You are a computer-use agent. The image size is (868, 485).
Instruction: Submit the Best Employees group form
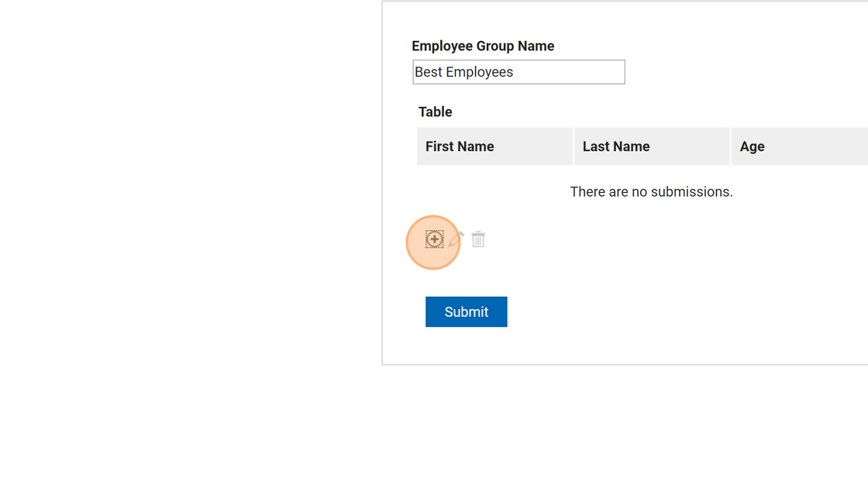(466, 311)
